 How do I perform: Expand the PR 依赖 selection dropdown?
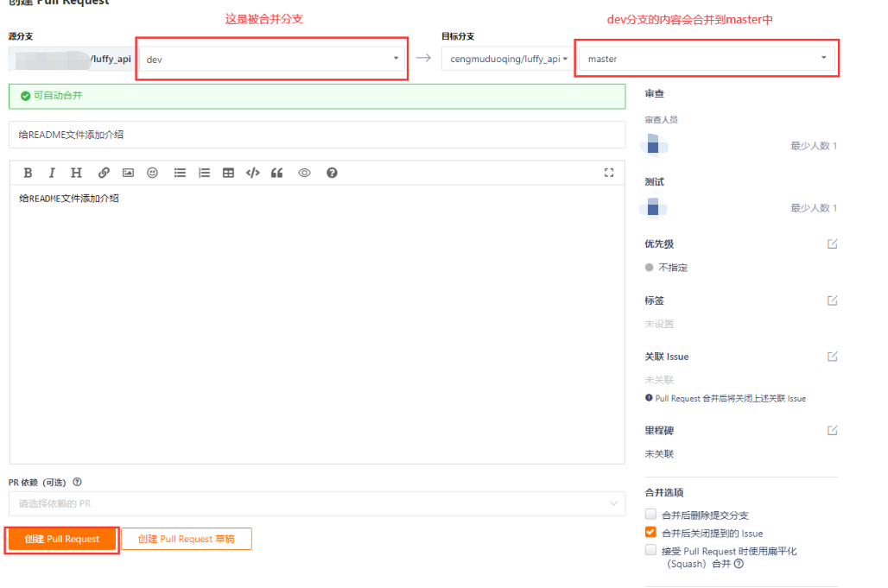pyautogui.click(x=317, y=503)
